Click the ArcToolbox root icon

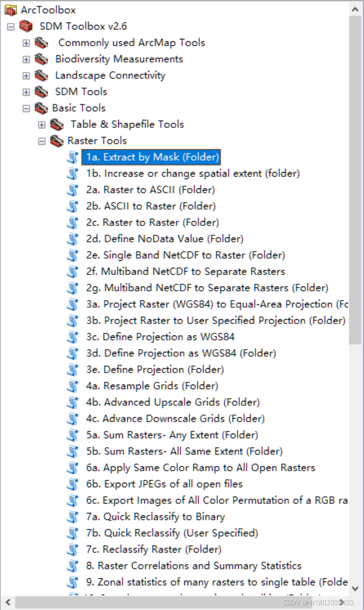[10, 10]
